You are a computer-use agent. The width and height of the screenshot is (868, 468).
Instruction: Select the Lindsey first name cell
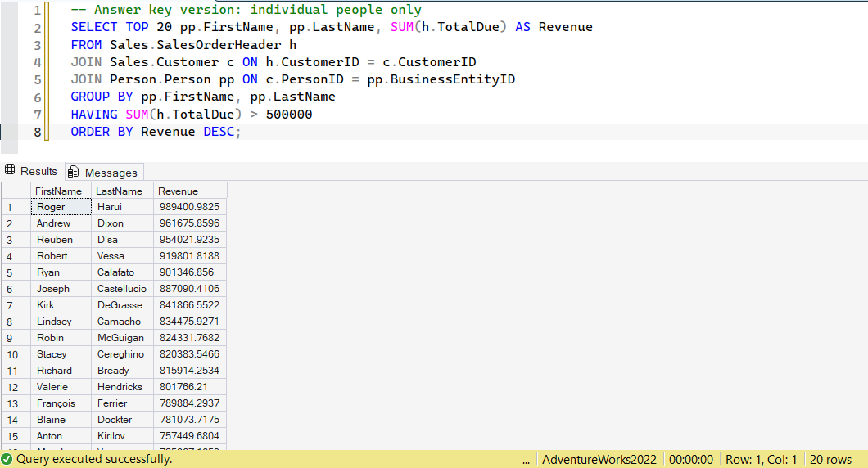click(61, 322)
